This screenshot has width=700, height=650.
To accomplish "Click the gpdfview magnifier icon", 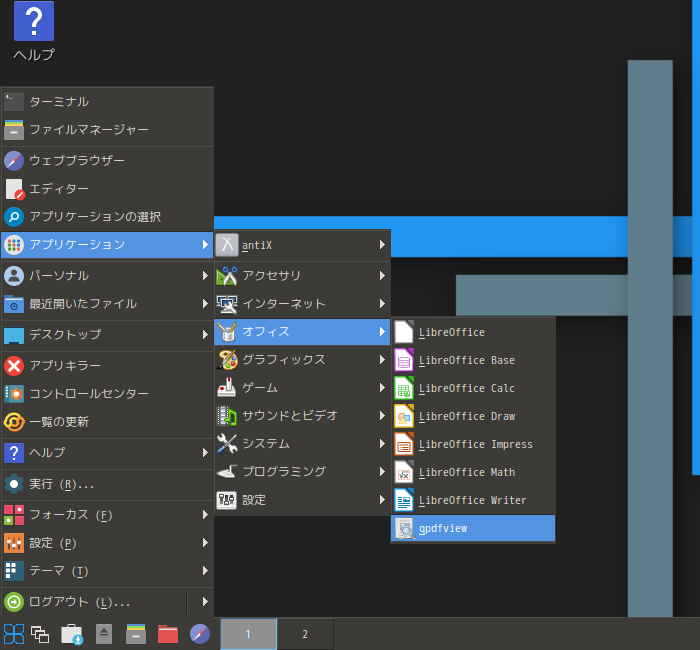I will tap(405, 529).
